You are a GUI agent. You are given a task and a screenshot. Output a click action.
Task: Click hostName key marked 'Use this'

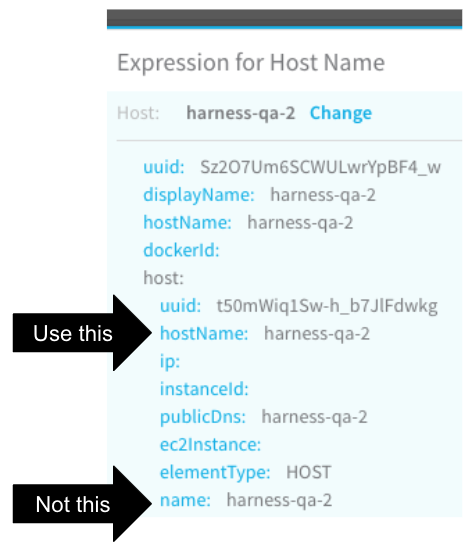(x=204, y=333)
